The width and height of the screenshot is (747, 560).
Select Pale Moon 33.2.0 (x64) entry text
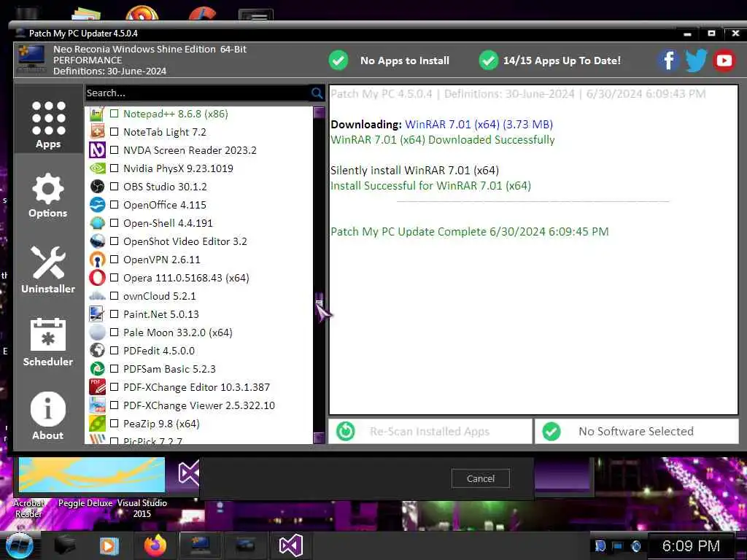point(178,332)
